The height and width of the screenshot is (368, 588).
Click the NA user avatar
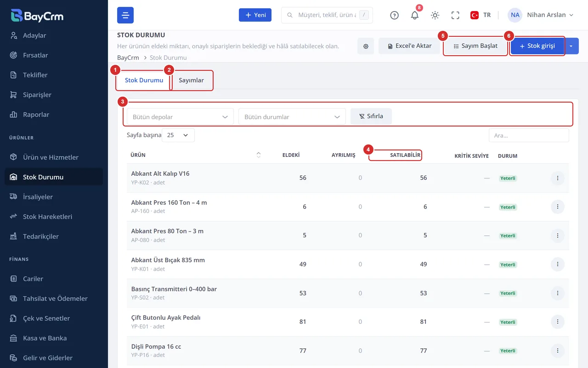point(515,15)
